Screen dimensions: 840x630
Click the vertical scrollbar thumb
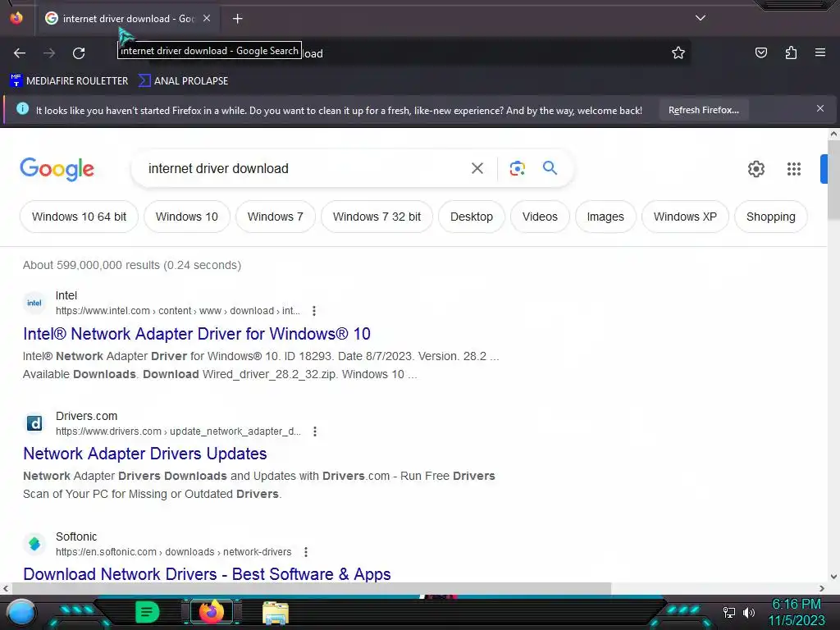tap(833, 180)
